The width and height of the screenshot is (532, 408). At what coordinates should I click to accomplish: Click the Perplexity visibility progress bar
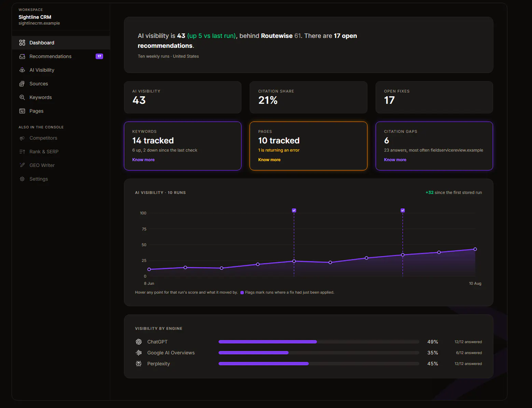pyautogui.click(x=319, y=364)
